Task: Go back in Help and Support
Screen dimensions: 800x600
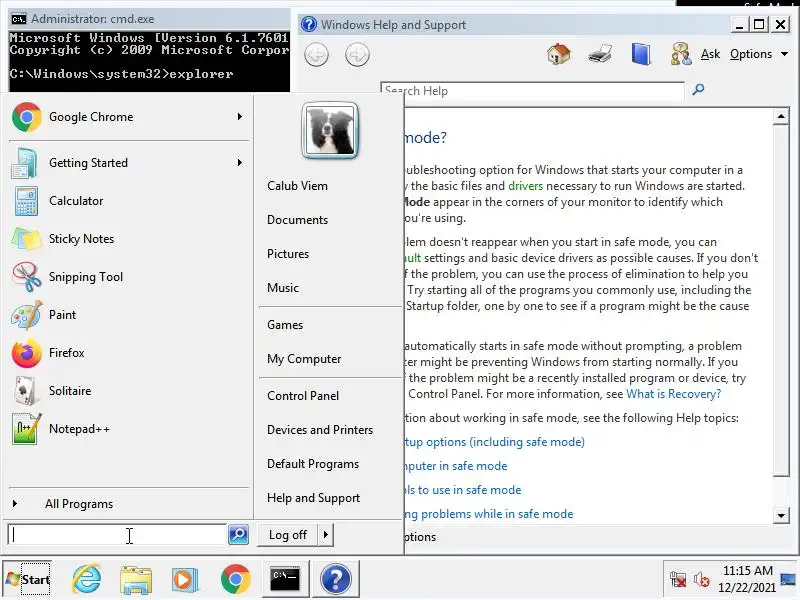Action: [x=316, y=55]
